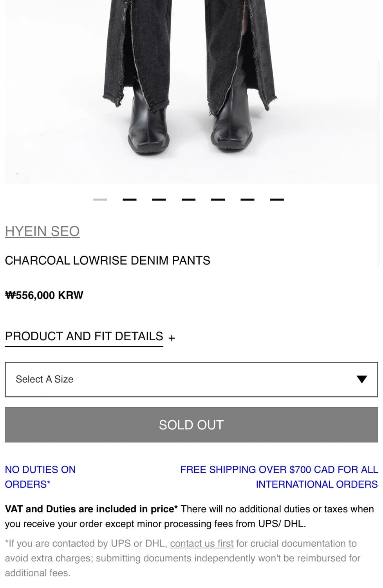This screenshot has width=383, height=588.
Task: Show the fourth image slide indicator
Action: (x=188, y=200)
